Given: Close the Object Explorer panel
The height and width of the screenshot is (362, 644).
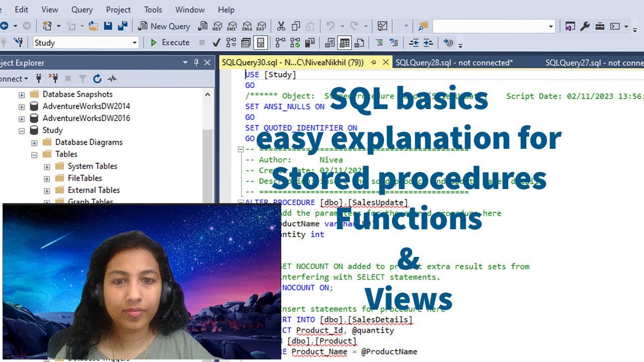Looking at the screenshot, I should 207,62.
